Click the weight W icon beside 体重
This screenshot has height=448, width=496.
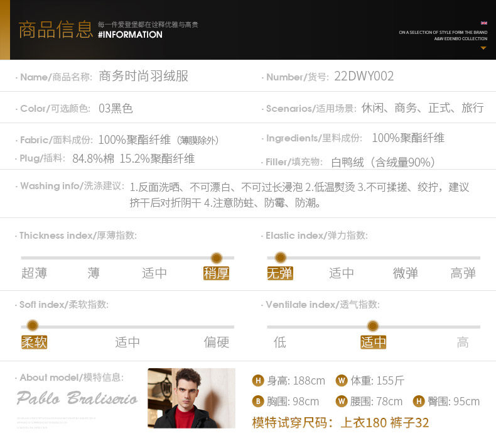click(x=342, y=380)
